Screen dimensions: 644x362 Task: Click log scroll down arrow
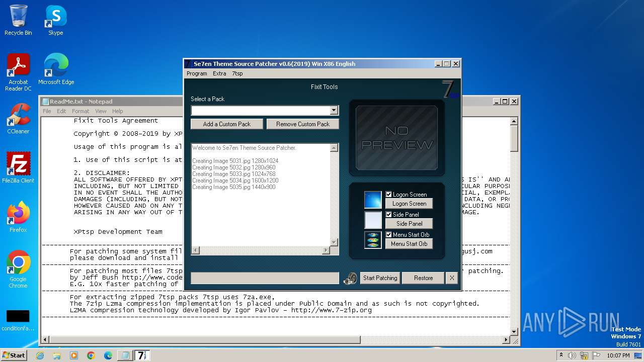coord(334,242)
